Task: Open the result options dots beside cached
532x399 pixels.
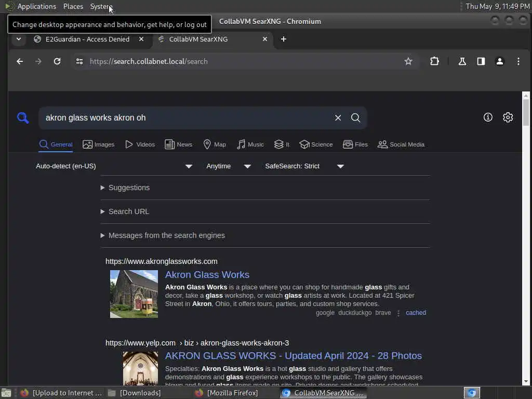Action: point(398,313)
